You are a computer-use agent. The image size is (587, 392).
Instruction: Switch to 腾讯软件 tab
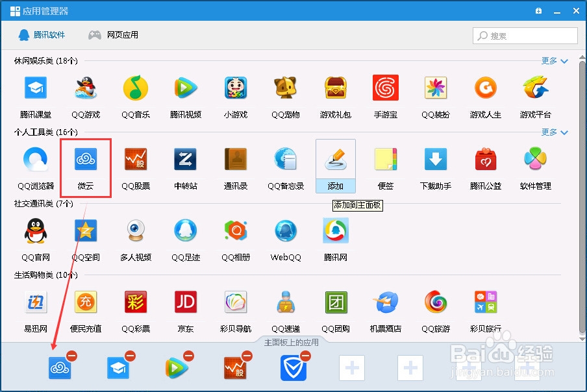42,35
